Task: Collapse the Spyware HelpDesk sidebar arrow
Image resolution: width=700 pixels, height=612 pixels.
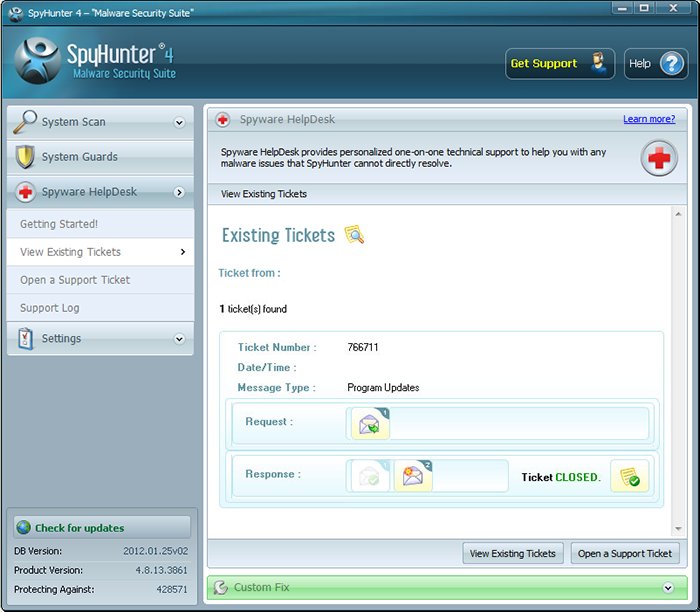Action: pyautogui.click(x=180, y=192)
